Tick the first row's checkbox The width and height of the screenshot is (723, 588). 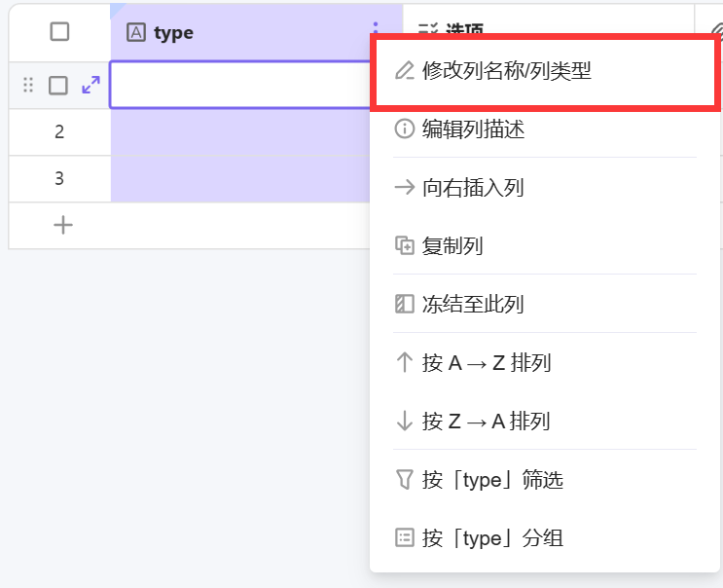pos(58,86)
